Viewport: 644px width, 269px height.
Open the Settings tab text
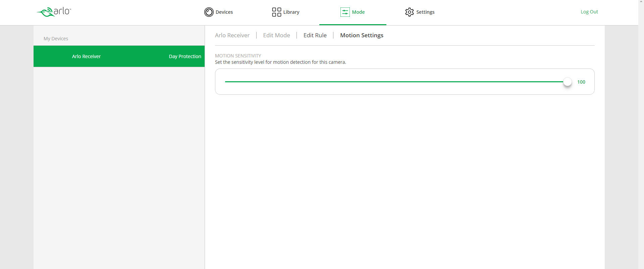(x=425, y=12)
